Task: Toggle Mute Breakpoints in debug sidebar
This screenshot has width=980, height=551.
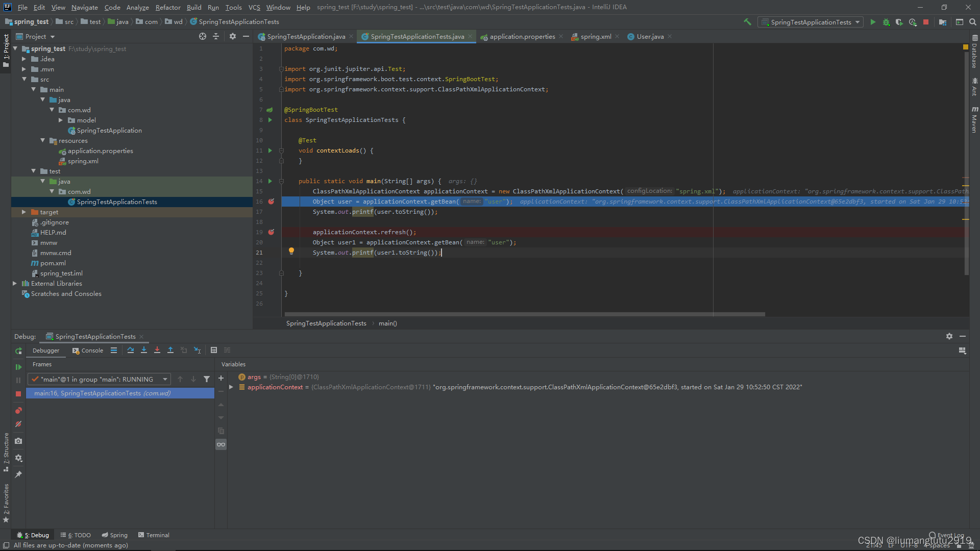Action: (x=18, y=424)
